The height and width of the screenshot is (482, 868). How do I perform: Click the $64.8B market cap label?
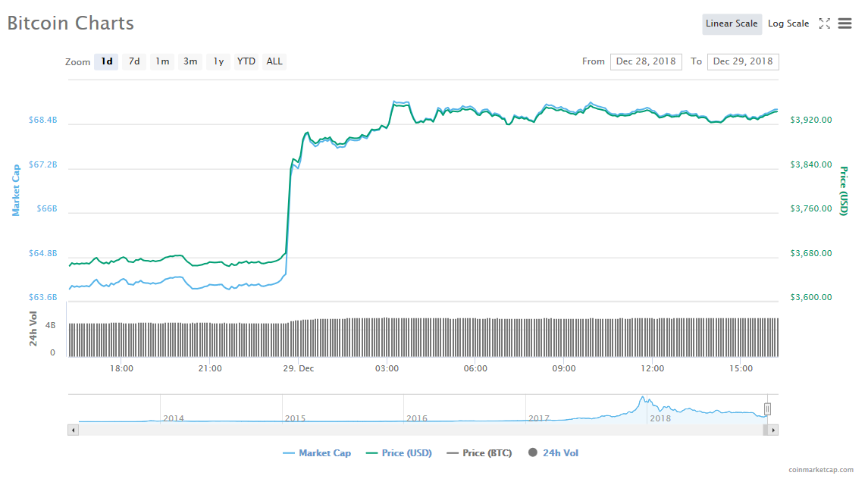[x=42, y=253]
